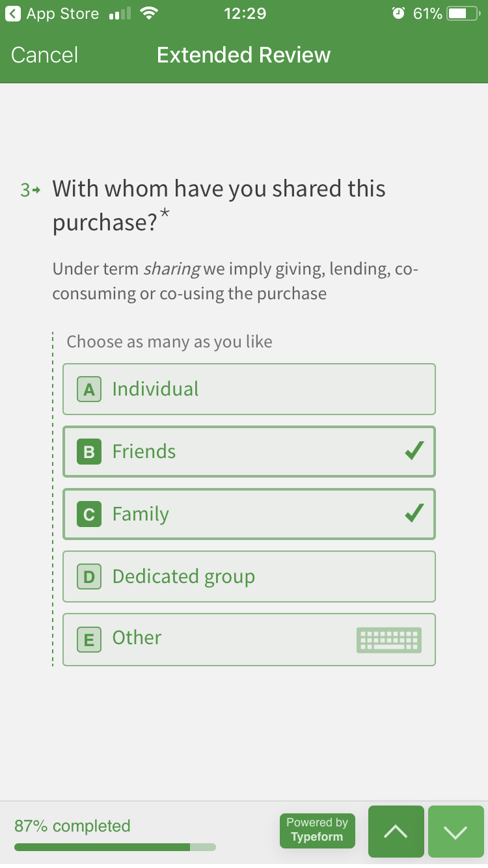Deselect the Family option
This screenshot has width=488, height=868.
249,514
